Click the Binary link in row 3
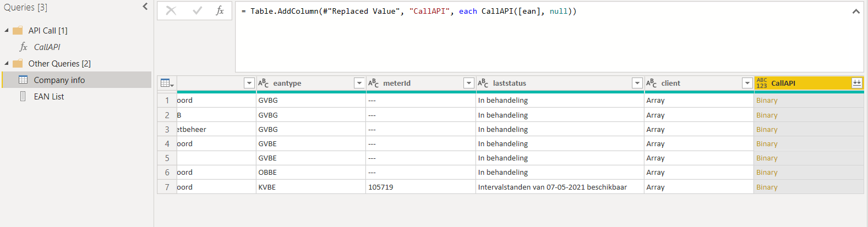 coord(767,130)
